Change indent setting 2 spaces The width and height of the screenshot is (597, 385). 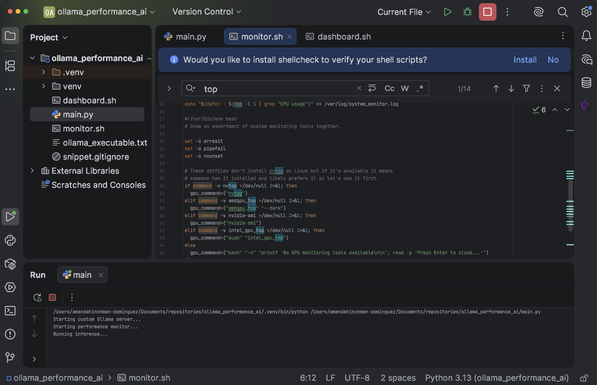click(398, 378)
